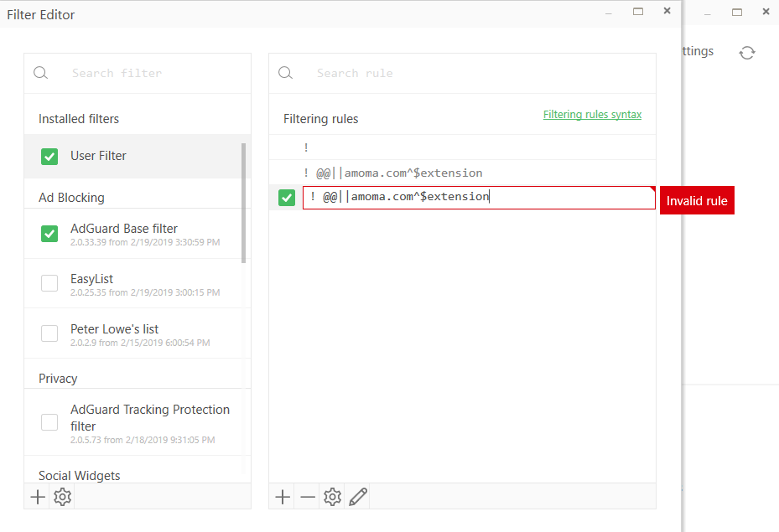This screenshot has height=532, width=779.
Task: Maximize the Filter Editor window
Action: click(x=638, y=12)
